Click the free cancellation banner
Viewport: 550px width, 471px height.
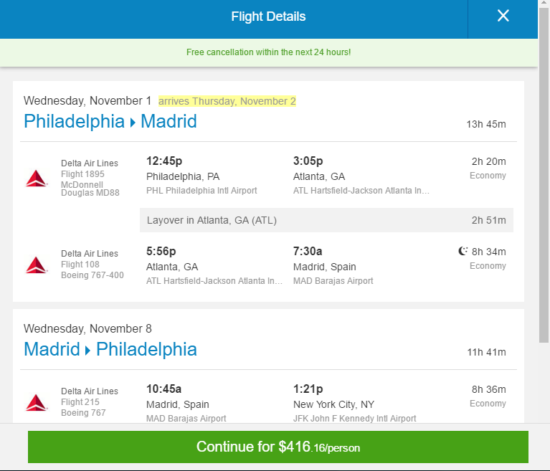click(269, 52)
